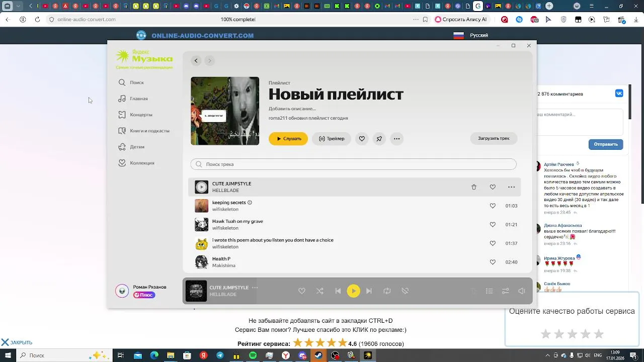644x362 pixels.
Task: Click the yellow Слушать button
Action: (288, 139)
